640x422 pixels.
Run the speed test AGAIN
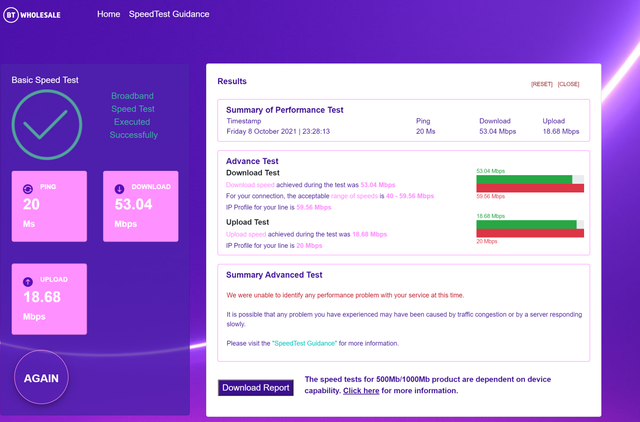pyautogui.click(x=41, y=378)
